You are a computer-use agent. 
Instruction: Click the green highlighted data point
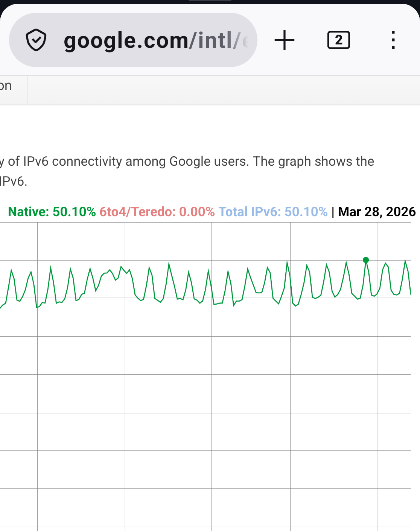366,260
